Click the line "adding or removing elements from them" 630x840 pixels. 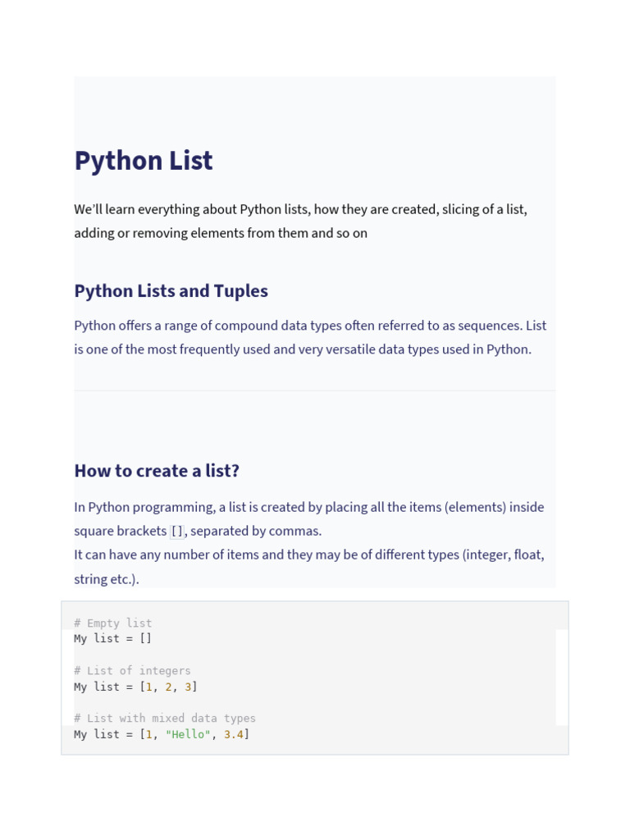220,233
